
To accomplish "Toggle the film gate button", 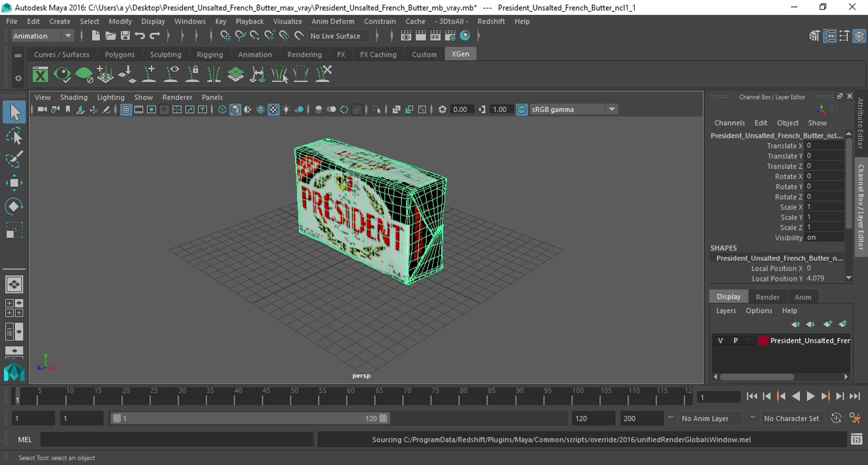I will [139, 109].
